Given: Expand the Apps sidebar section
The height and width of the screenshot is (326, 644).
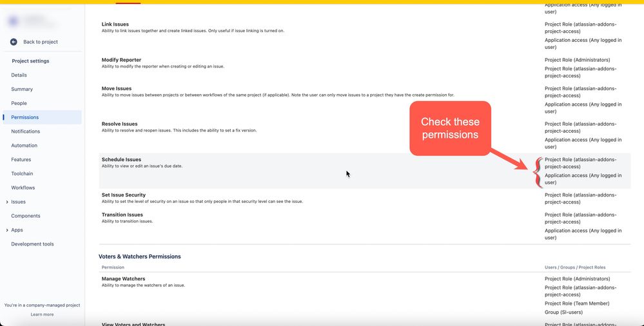Looking at the screenshot, I should click(7, 231).
